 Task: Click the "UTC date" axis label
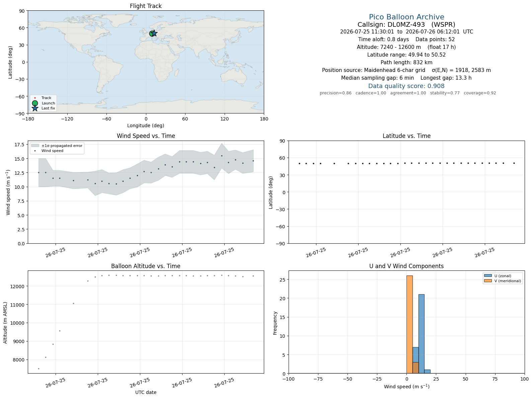146,392
